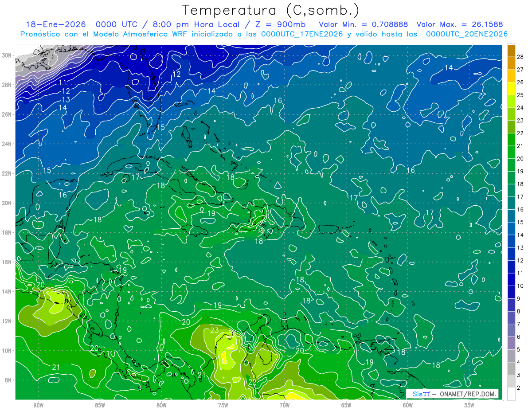Click the gray legend swatch between 3 and 4

511,369
